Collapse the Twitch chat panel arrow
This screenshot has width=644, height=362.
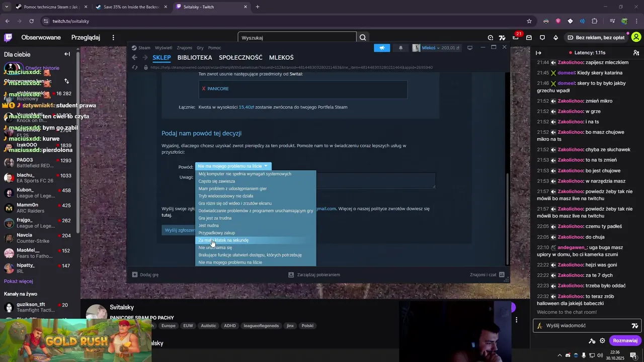tap(538, 53)
